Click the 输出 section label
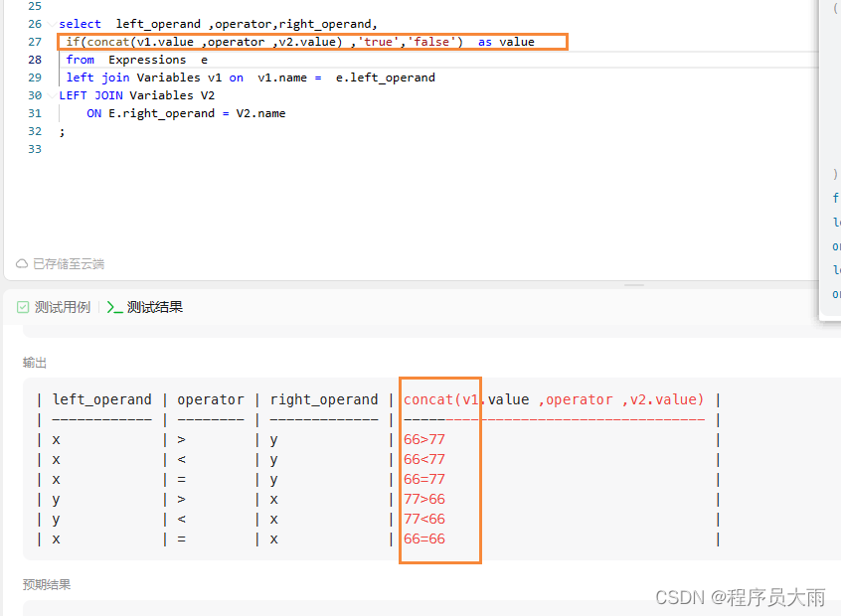 pos(35,363)
